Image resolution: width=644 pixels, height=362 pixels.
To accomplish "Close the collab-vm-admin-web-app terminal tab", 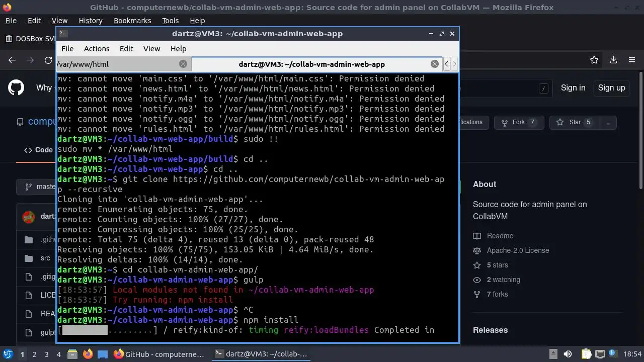I will 435,64.
